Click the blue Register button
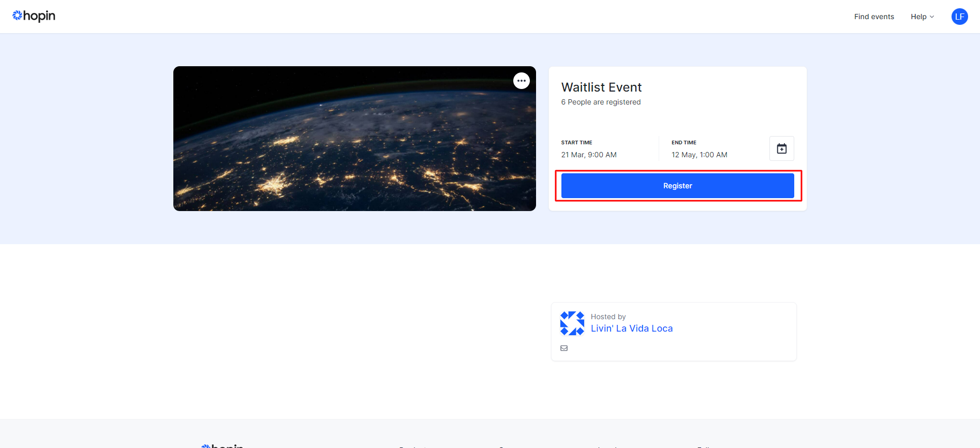This screenshot has height=448, width=980. tap(678, 186)
